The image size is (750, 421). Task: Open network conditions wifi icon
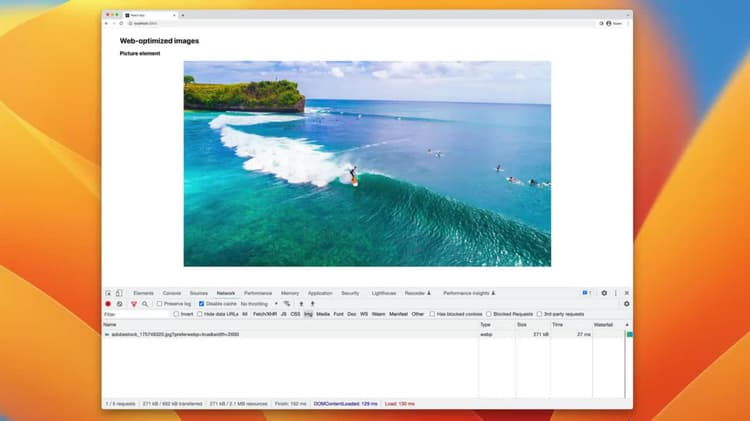tap(287, 304)
